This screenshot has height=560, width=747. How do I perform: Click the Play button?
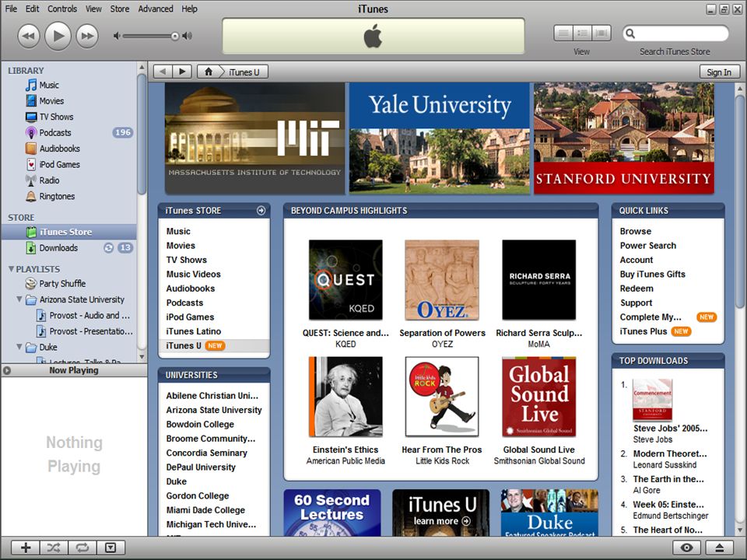pos(58,36)
